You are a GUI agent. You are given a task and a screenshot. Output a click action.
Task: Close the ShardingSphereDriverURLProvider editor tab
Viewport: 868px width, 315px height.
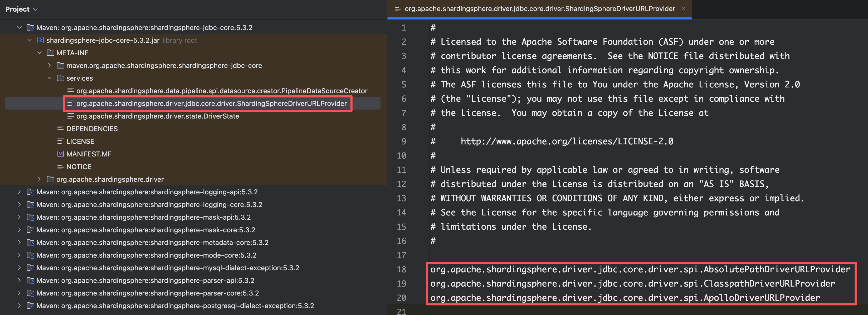pos(683,9)
